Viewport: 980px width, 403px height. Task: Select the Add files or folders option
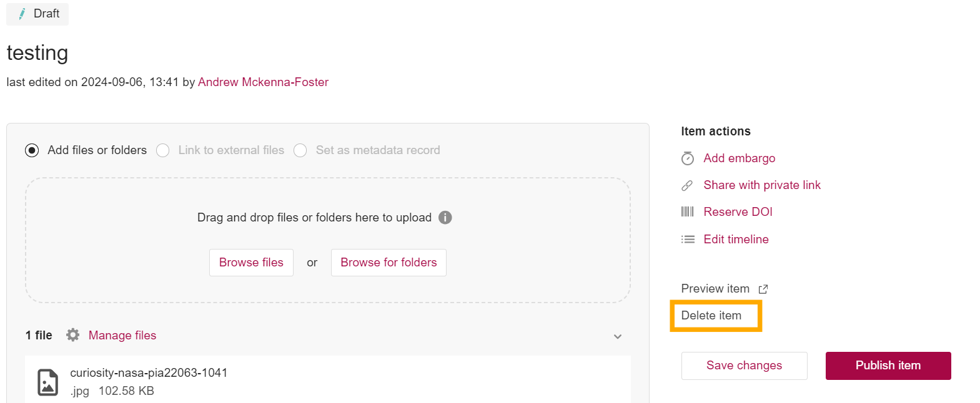tap(32, 150)
